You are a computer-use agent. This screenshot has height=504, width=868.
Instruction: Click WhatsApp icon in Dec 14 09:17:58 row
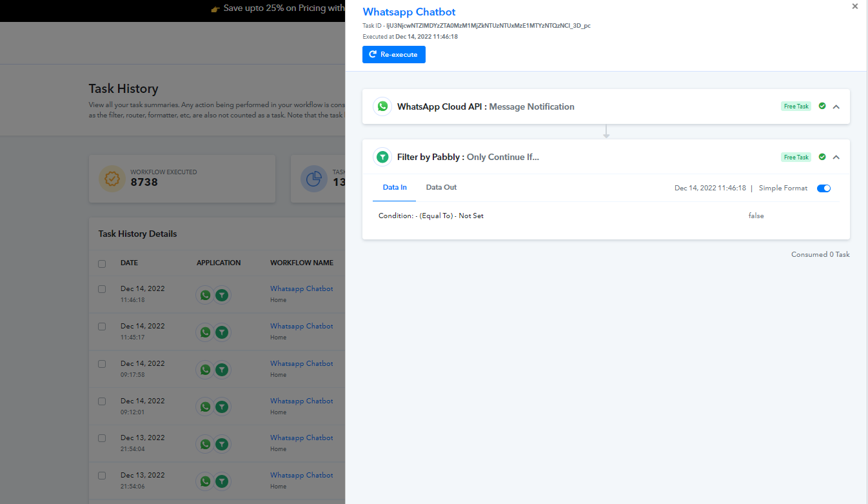click(x=205, y=370)
